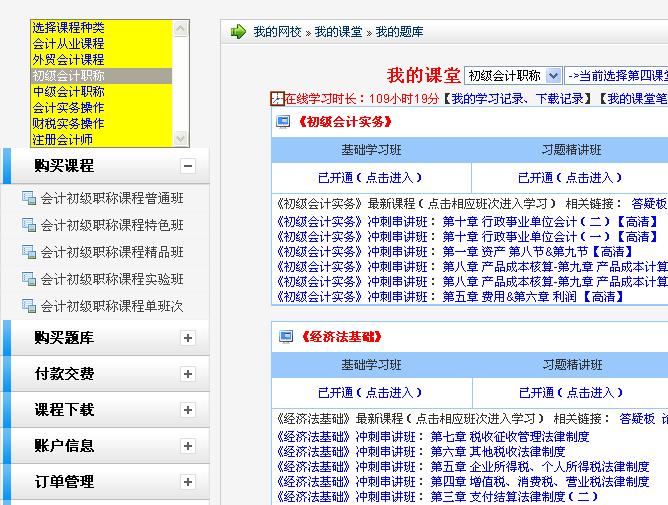This screenshot has height=505, width=668.
Task: Click the green arrow breadcrumb icon
Action: point(238,32)
